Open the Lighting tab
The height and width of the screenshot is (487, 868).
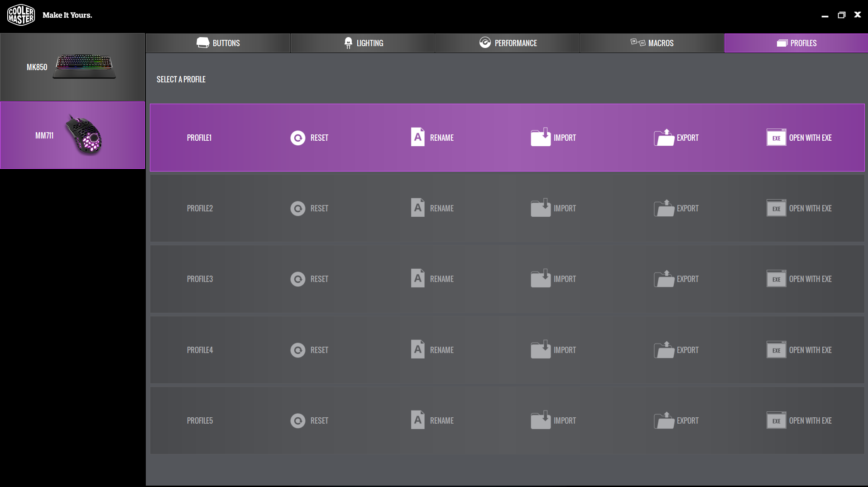pyautogui.click(x=363, y=43)
